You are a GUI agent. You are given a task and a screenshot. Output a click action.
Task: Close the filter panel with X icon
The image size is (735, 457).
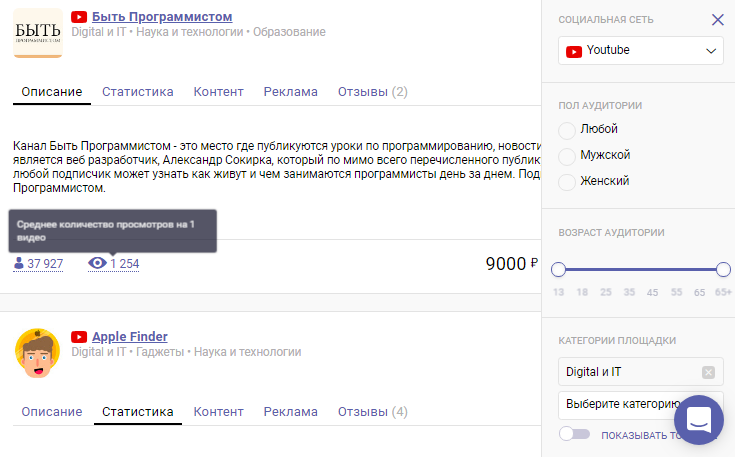point(717,20)
